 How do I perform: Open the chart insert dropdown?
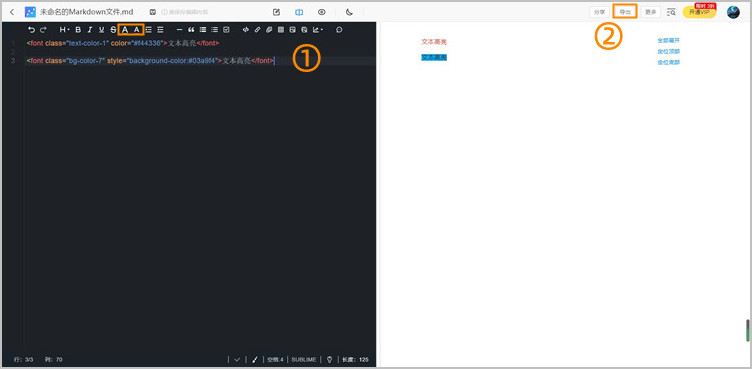317,30
